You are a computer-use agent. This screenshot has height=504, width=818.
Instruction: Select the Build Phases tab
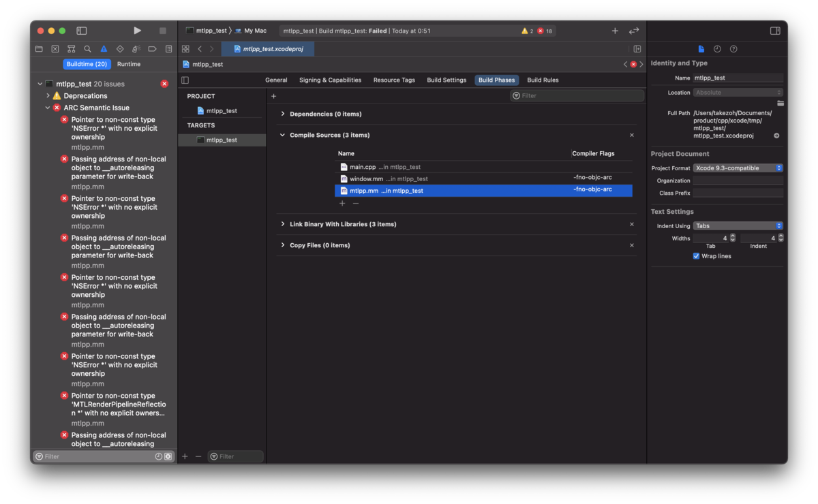coord(497,80)
